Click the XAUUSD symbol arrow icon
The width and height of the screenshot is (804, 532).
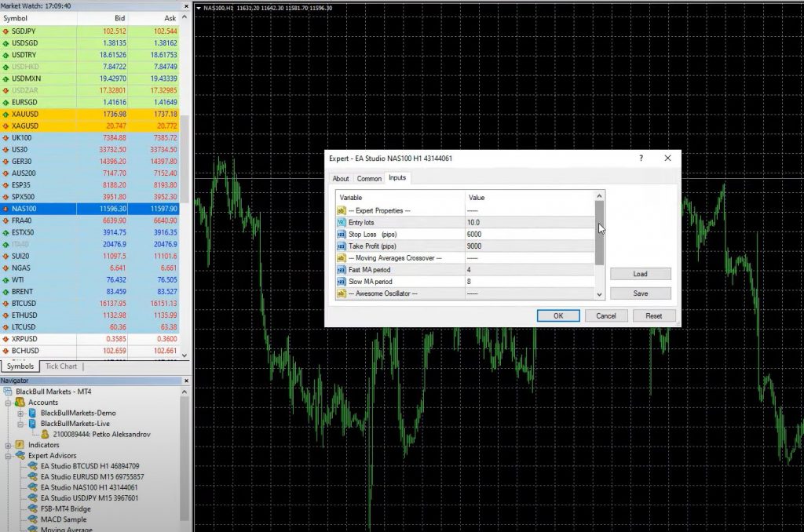click(x=5, y=114)
